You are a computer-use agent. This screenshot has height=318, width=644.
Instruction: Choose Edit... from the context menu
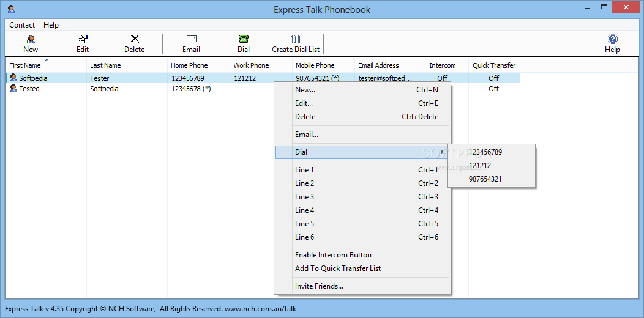pos(362,103)
